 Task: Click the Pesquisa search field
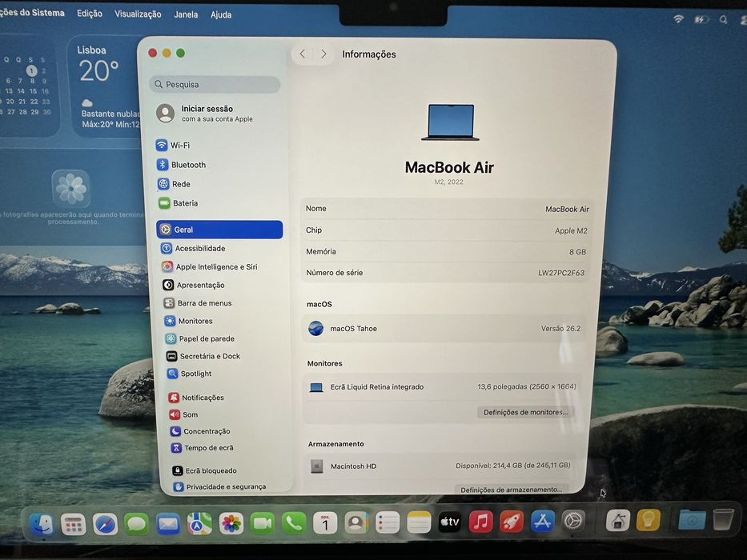click(215, 84)
